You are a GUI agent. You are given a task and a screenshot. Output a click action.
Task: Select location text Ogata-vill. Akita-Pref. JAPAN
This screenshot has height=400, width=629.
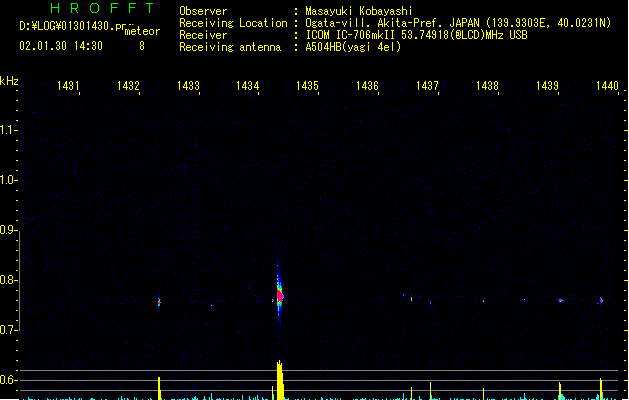coord(392,23)
